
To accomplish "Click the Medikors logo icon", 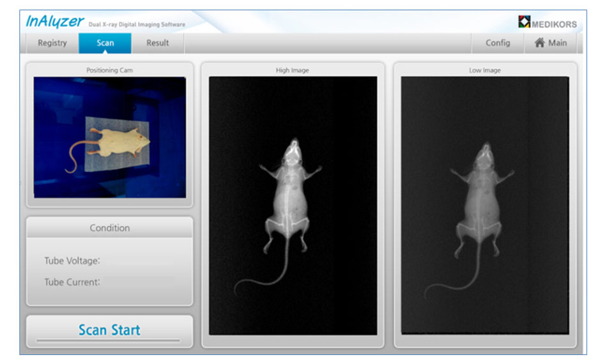I will (524, 22).
